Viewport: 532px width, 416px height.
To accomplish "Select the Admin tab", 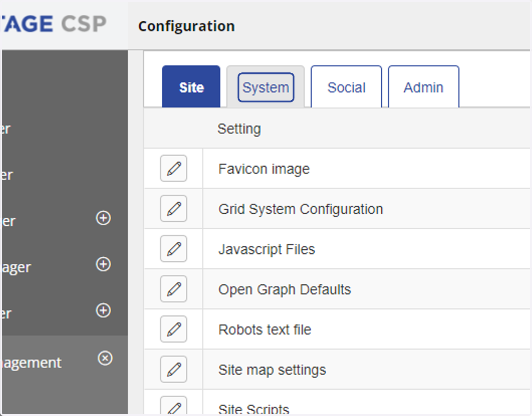I will pos(423,87).
